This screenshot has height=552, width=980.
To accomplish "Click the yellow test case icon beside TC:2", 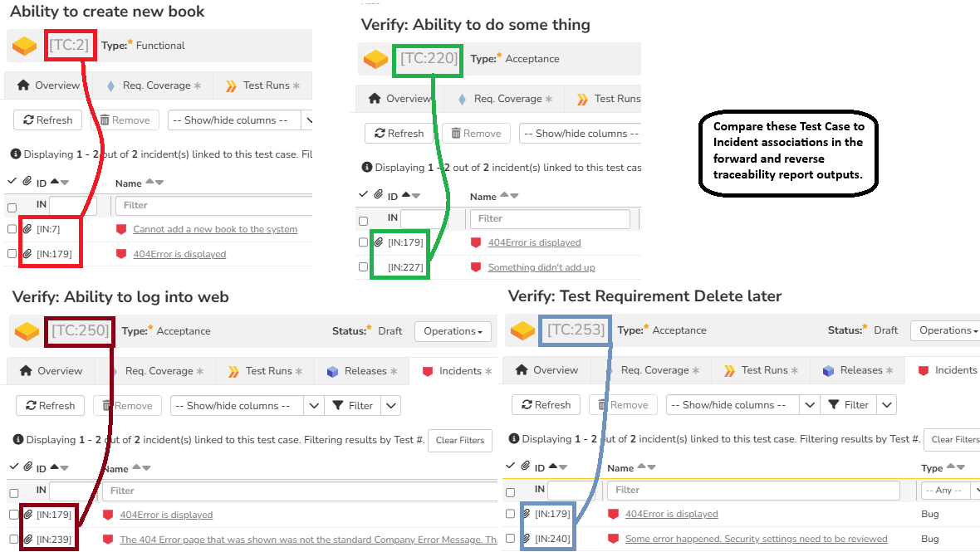I will point(25,46).
